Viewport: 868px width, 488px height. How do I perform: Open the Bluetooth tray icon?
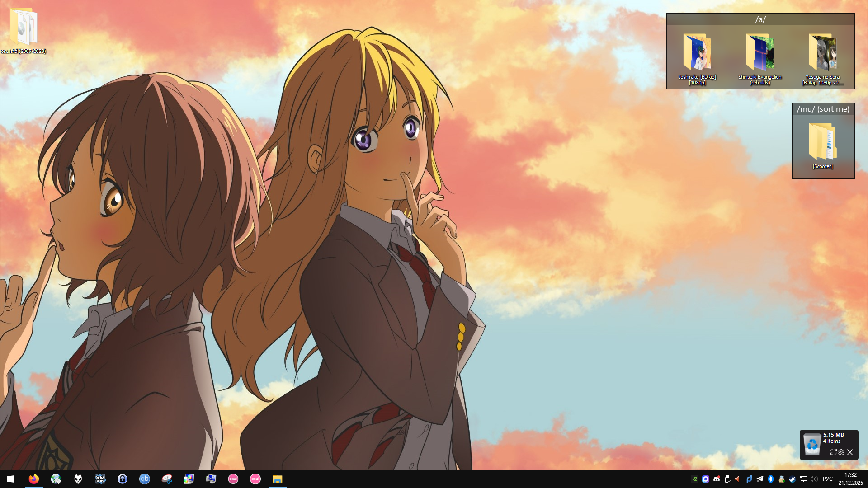pos(771,479)
